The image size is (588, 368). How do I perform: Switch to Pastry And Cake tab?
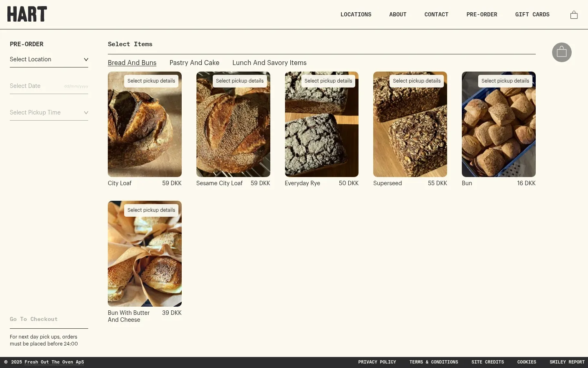click(194, 63)
